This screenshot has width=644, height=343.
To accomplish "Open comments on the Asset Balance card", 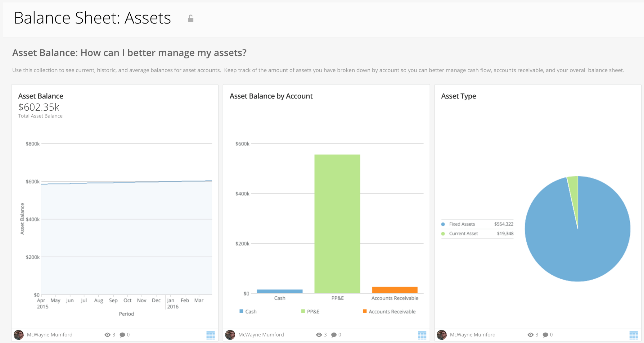I will tap(123, 335).
